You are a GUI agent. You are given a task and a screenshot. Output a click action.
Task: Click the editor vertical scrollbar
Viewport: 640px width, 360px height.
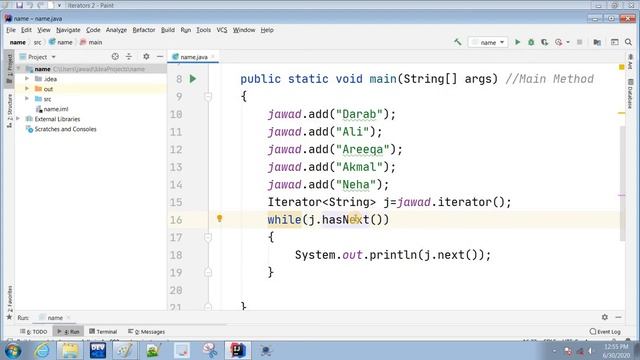click(x=622, y=183)
